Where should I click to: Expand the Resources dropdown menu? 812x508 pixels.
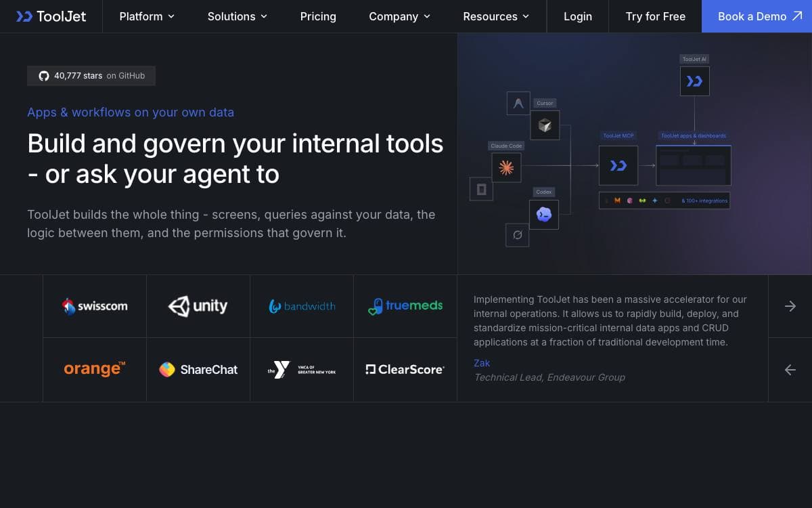coord(496,16)
